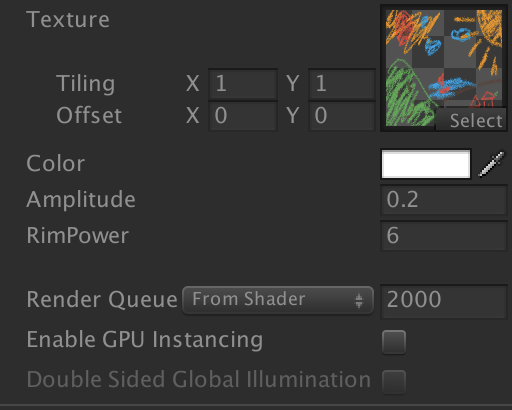Click the Color property label

tap(56, 164)
